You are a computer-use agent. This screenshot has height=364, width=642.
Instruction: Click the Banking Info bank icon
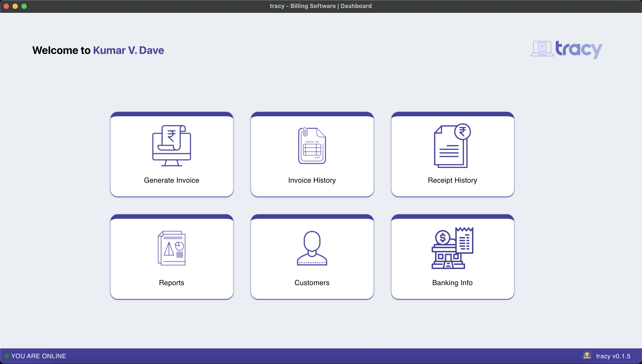(x=452, y=248)
